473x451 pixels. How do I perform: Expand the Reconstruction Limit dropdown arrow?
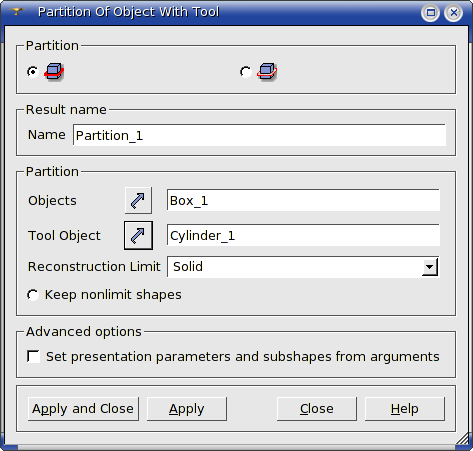click(430, 267)
